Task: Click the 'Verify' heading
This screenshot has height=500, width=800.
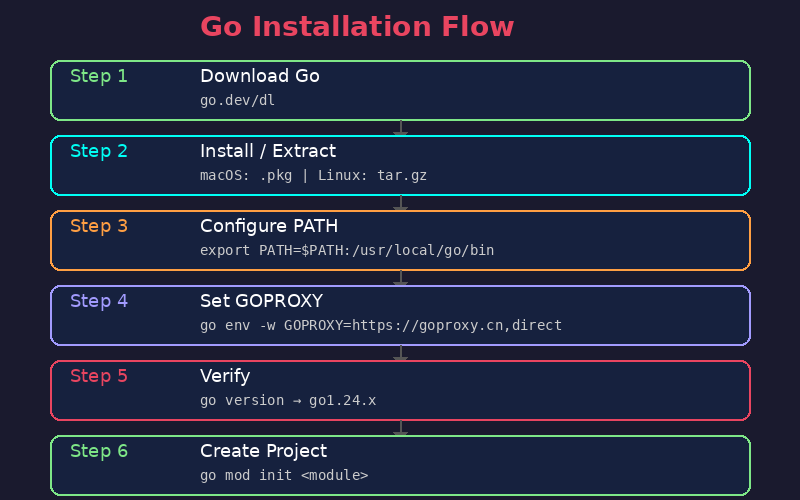Action: [x=225, y=376]
